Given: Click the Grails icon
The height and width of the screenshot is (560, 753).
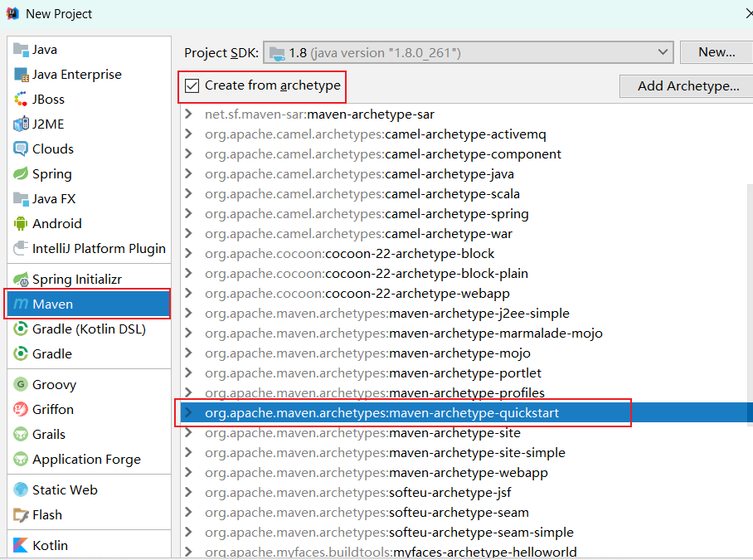Looking at the screenshot, I should pyautogui.click(x=21, y=434).
